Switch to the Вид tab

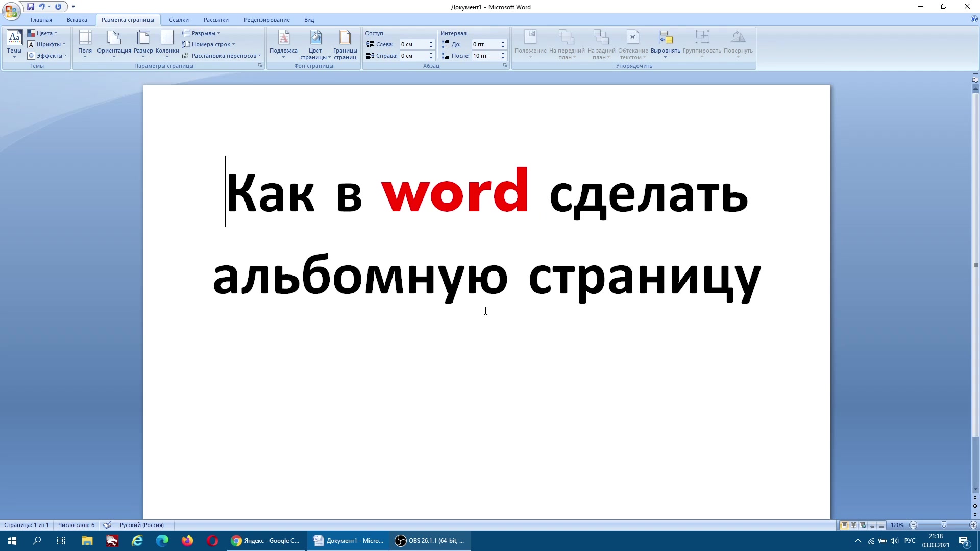point(309,20)
